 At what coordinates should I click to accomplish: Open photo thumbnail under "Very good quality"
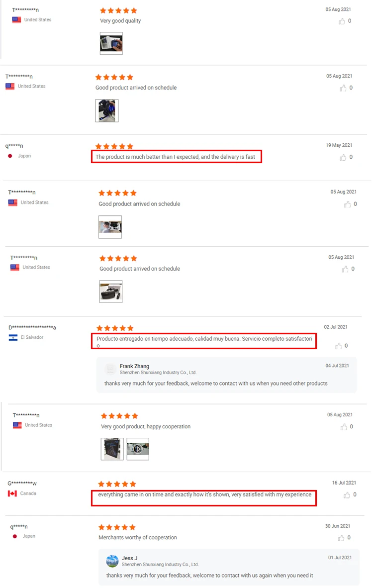pos(111,43)
